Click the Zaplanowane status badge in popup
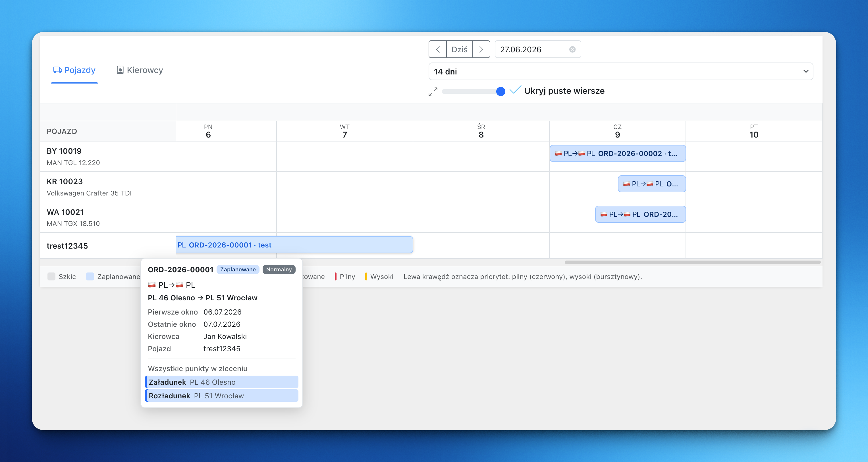Image resolution: width=868 pixels, height=462 pixels. tap(238, 269)
